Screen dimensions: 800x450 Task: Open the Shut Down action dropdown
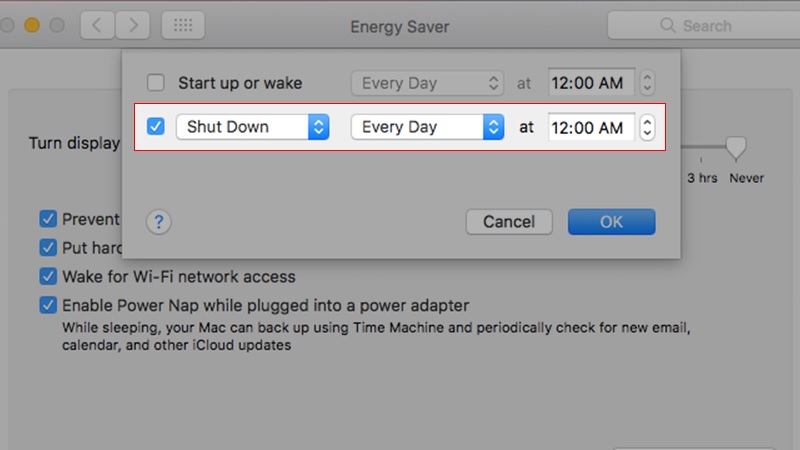coord(252,128)
